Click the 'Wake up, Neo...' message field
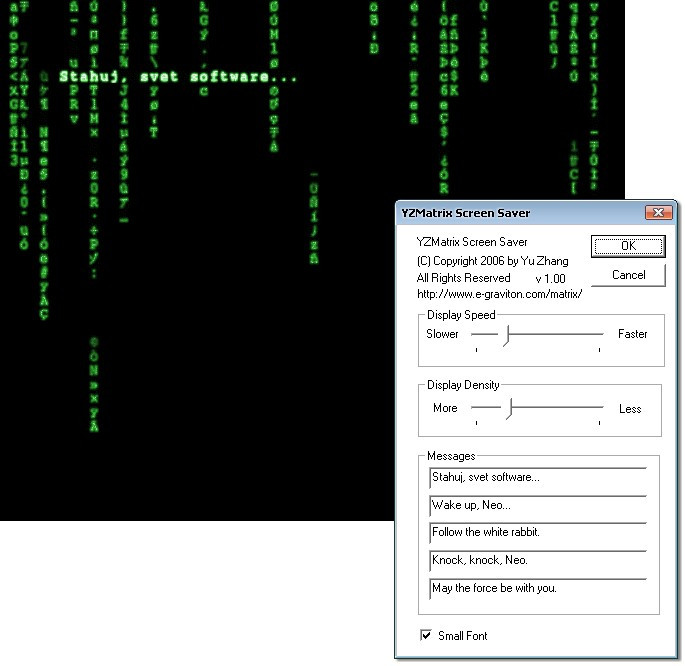 (538, 505)
